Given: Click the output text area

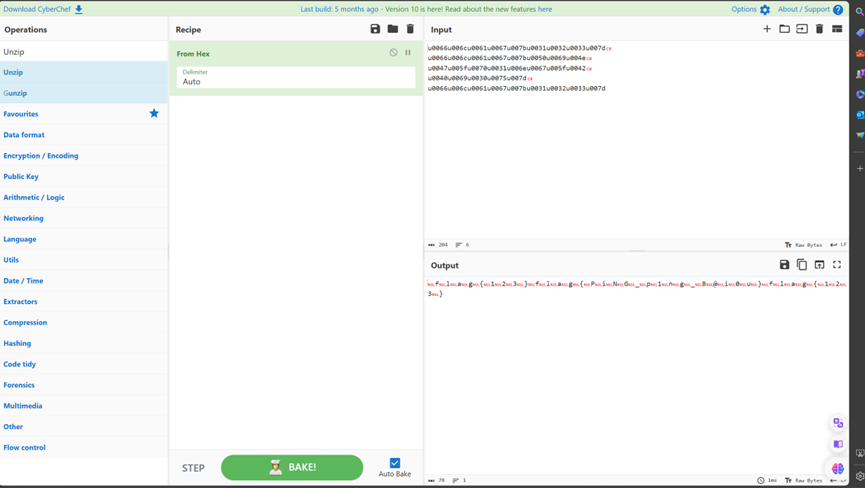Looking at the screenshot, I should tap(636, 375).
